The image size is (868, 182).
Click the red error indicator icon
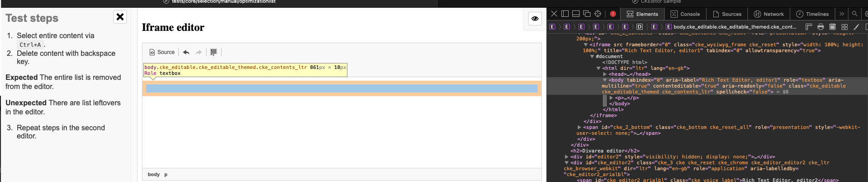click(613, 14)
